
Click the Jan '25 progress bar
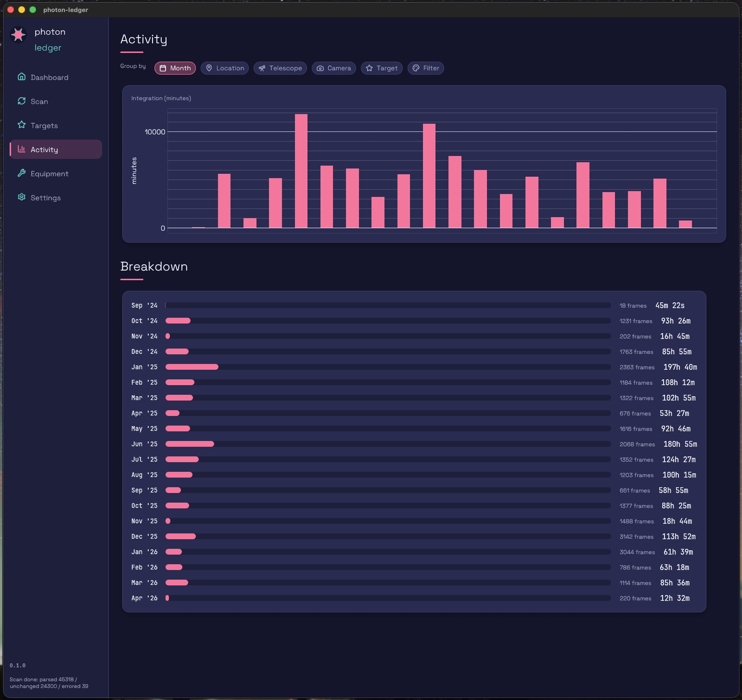388,367
